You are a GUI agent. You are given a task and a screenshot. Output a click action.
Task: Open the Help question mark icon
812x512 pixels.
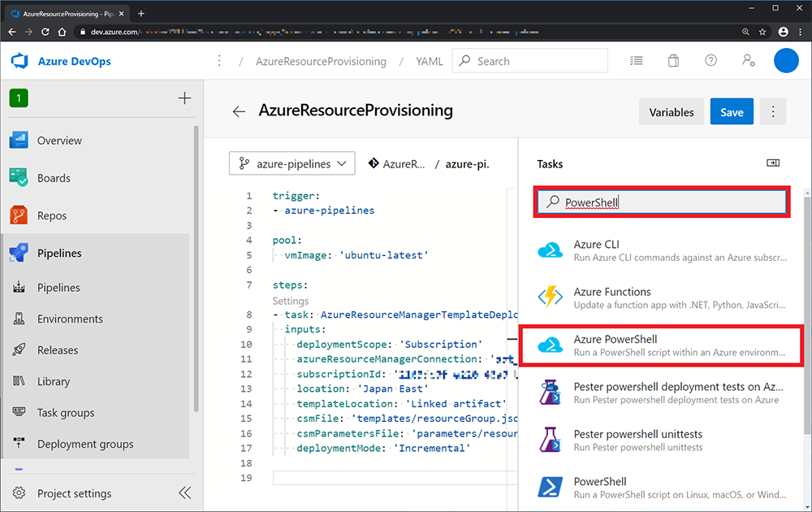[x=711, y=61]
